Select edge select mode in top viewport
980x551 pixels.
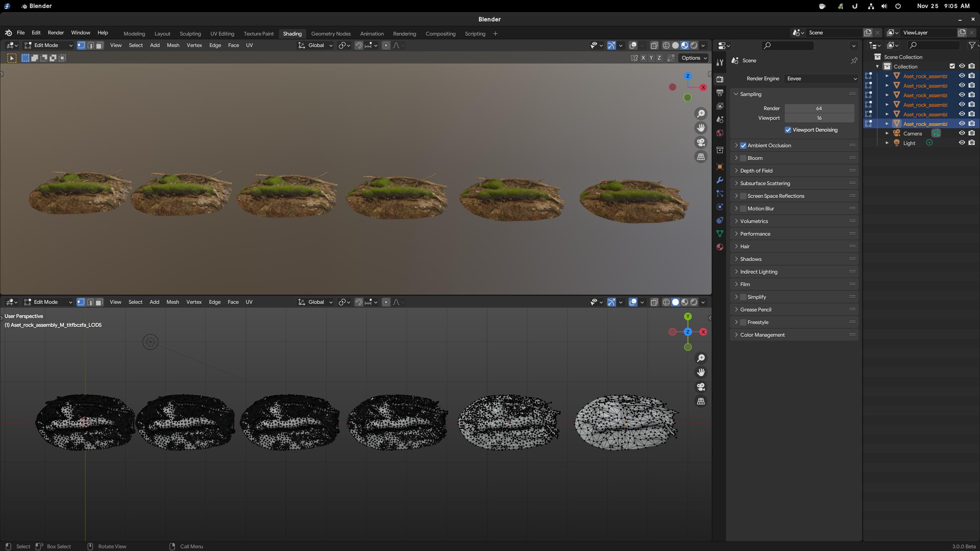click(90, 46)
